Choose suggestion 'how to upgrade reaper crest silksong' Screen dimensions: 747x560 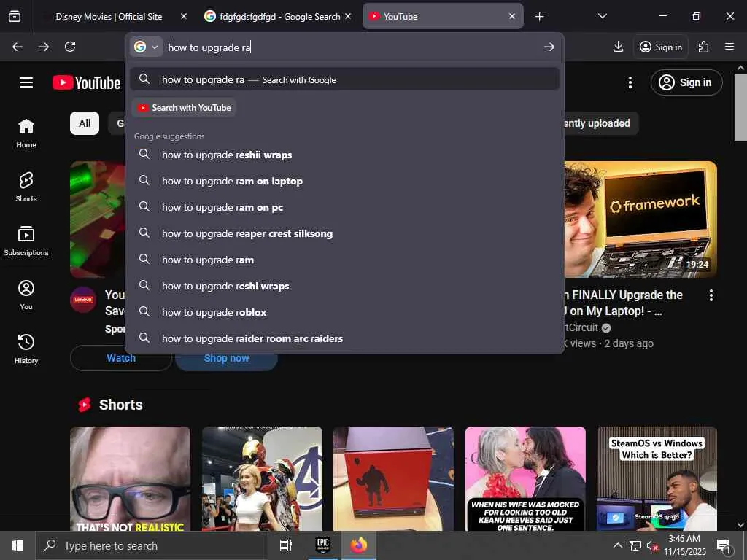tap(344, 233)
